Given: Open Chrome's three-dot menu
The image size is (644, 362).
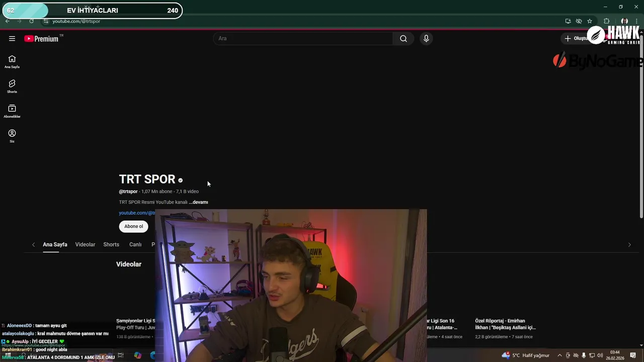Looking at the screenshot, I should (x=636, y=21).
